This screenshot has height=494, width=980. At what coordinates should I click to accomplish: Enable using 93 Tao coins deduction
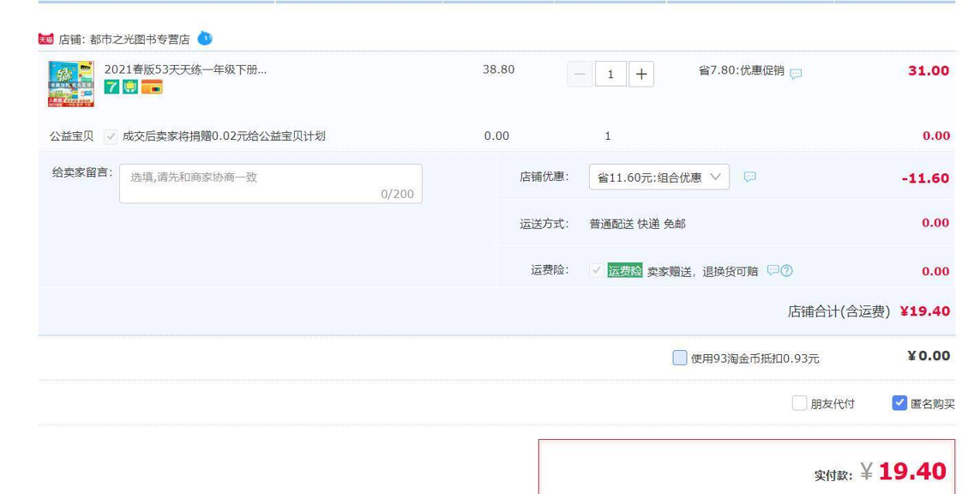[680, 358]
